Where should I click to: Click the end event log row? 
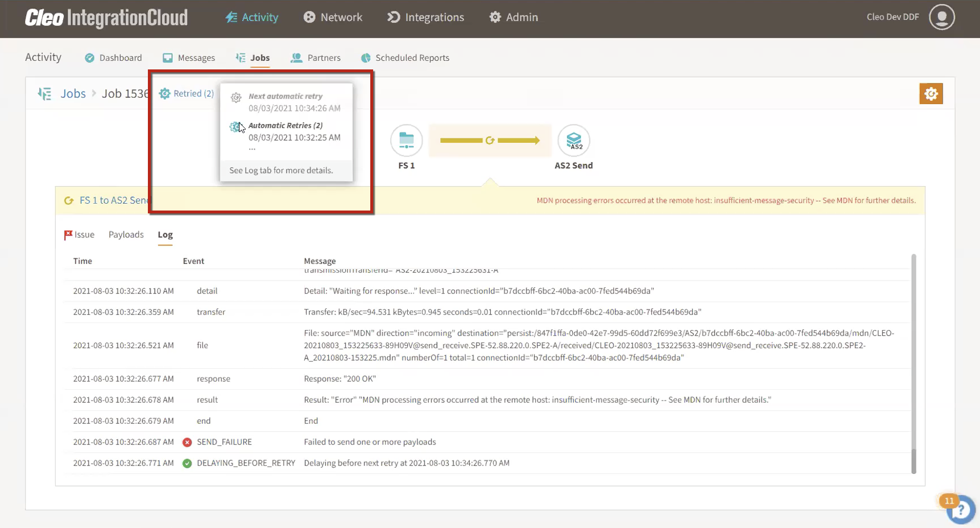tap(487, 420)
